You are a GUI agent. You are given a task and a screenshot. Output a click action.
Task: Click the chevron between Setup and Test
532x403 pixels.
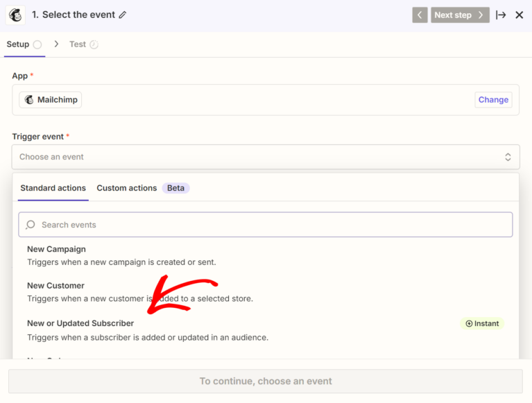coord(56,44)
